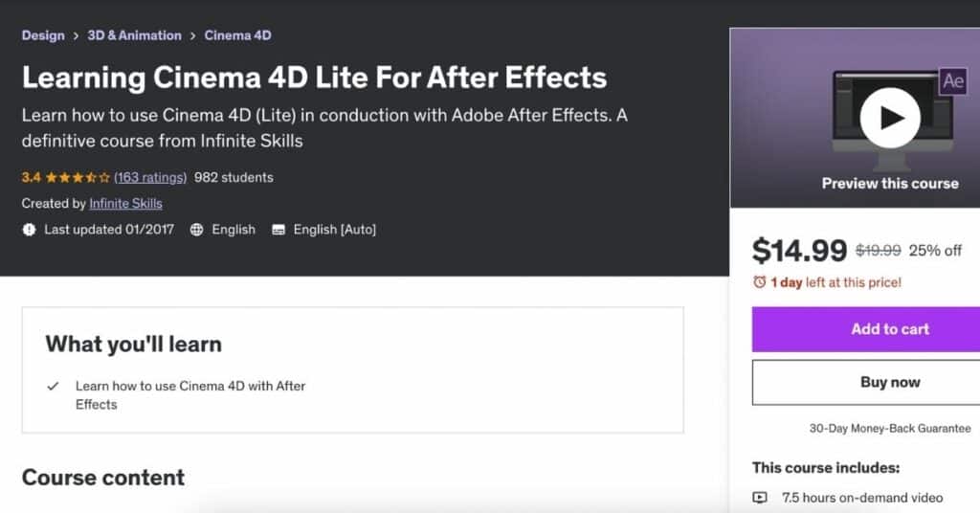This screenshot has height=513, width=980.
Task: Click the last updated alert icon
Action: tap(29, 230)
